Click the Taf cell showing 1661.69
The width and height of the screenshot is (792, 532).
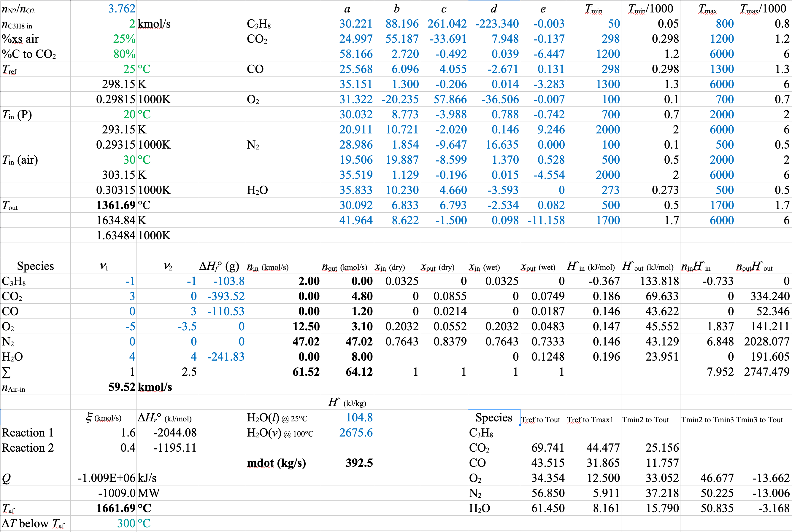point(115,508)
